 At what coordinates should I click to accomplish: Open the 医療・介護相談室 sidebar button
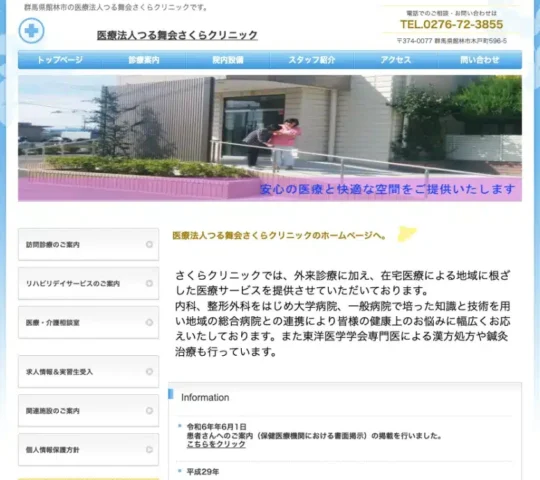pyautogui.click(x=89, y=323)
